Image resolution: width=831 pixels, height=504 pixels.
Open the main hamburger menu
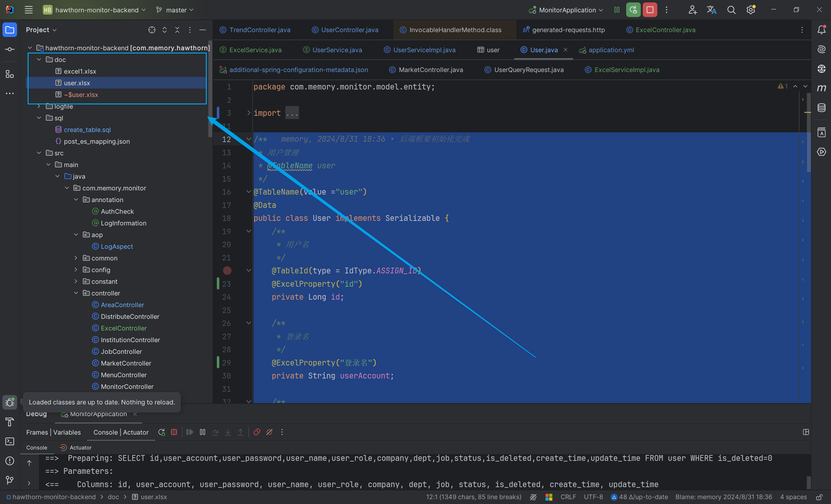click(x=29, y=10)
